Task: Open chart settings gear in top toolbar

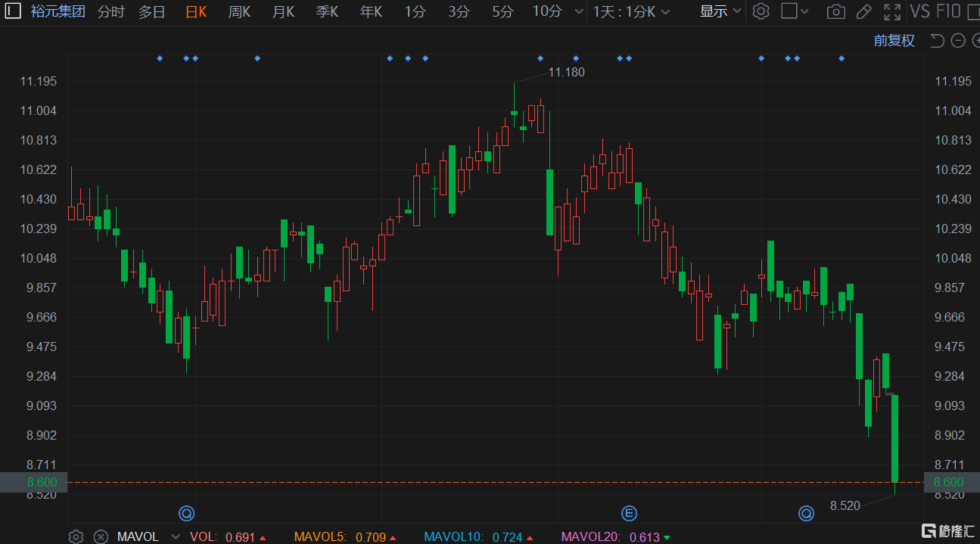Action: 761,11
